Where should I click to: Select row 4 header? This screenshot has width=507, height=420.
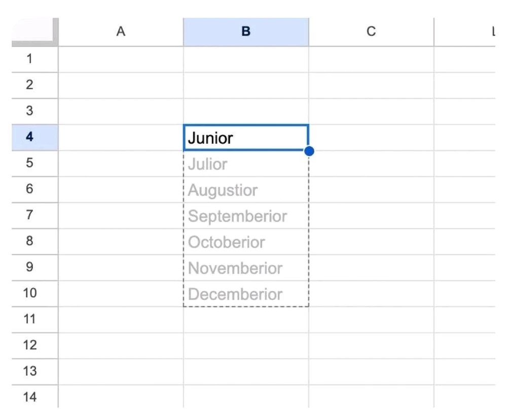tap(30, 137)
